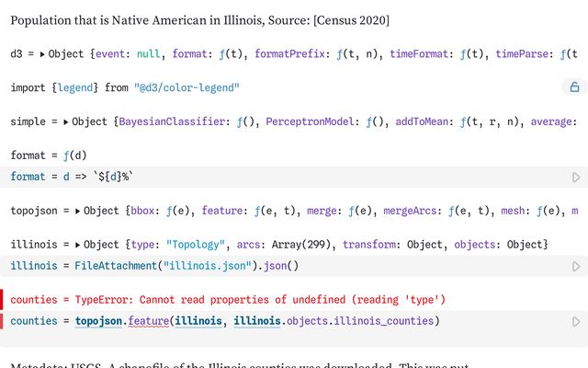Select the counties TypeError message
588x368 pixels.
(x=228, y=300)
